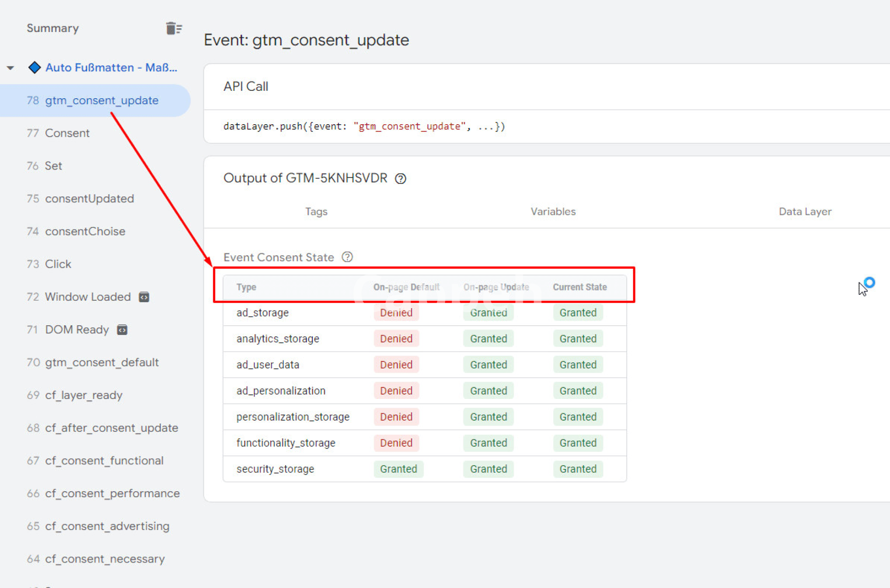Select event 78 gtm_consent_update
The width and height of the screenshot is (890, 588).
click(x=102, y=101)
